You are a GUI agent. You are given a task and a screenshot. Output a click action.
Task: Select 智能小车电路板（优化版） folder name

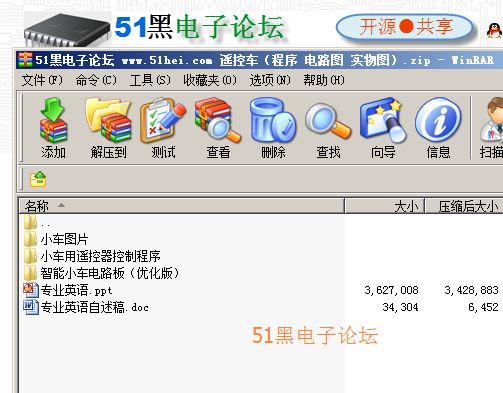[x=110, y=273]
